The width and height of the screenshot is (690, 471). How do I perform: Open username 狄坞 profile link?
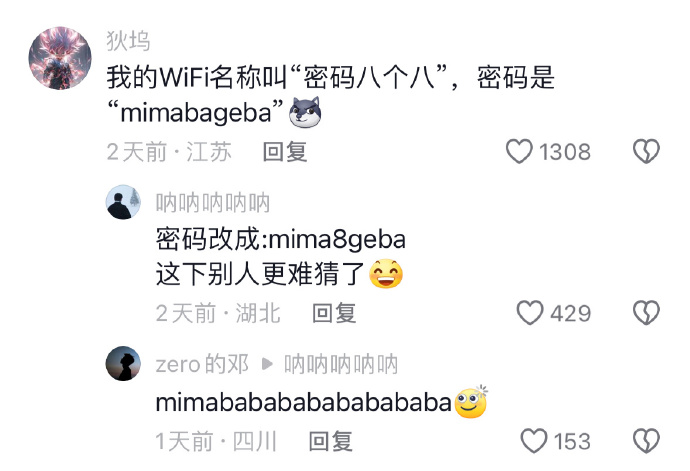click(x=128, y=41)
